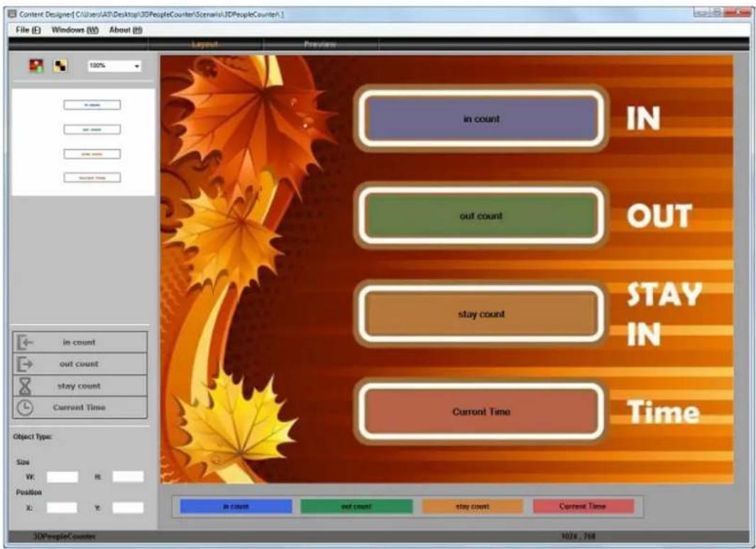Switch to the Layout tab
The image size is (756, 549).
(205, 44)
